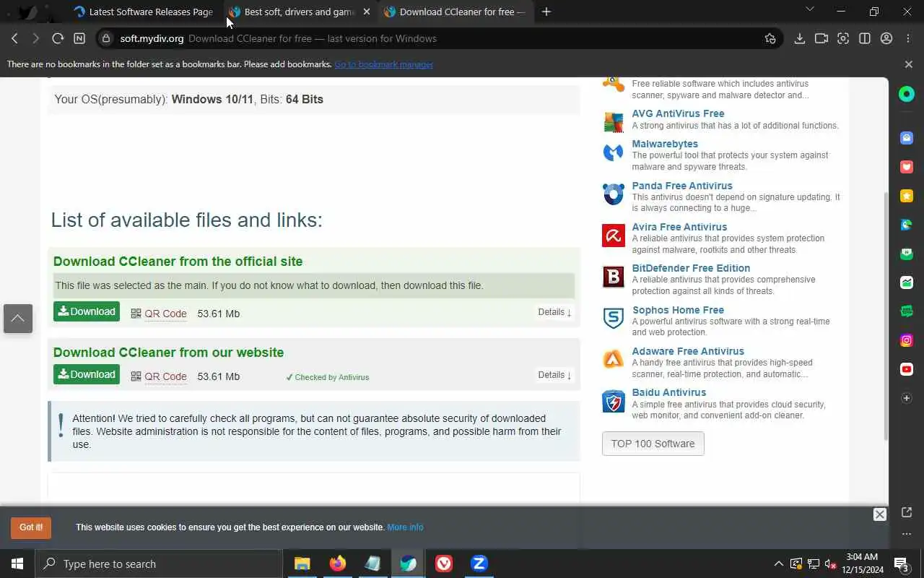Open the Windows Start menu
The width and height of the screenshot is (924, 578).
17,564
